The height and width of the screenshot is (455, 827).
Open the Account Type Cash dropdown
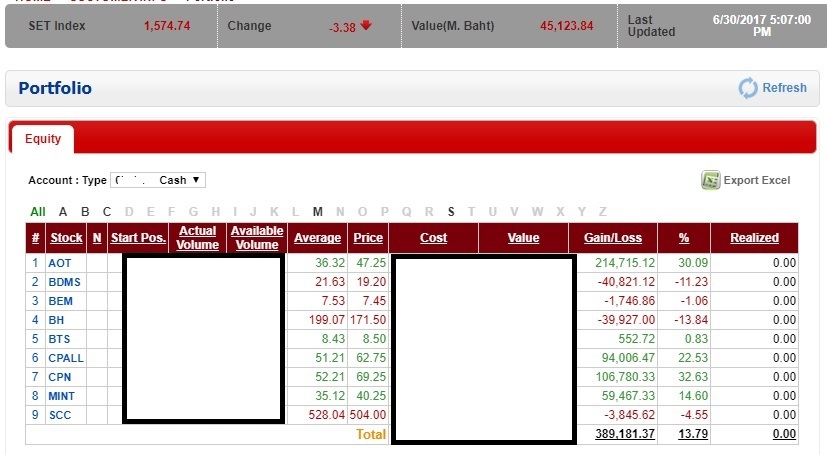(158, 180)
